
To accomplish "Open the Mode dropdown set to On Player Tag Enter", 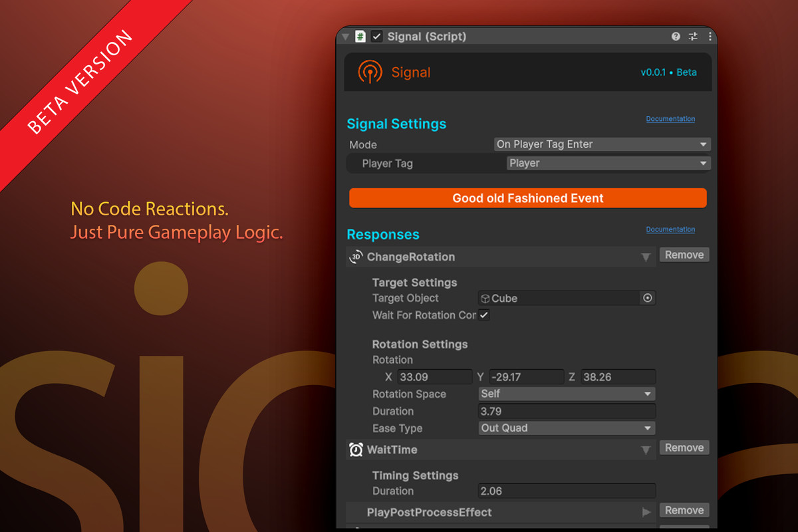I will point(602,144).
